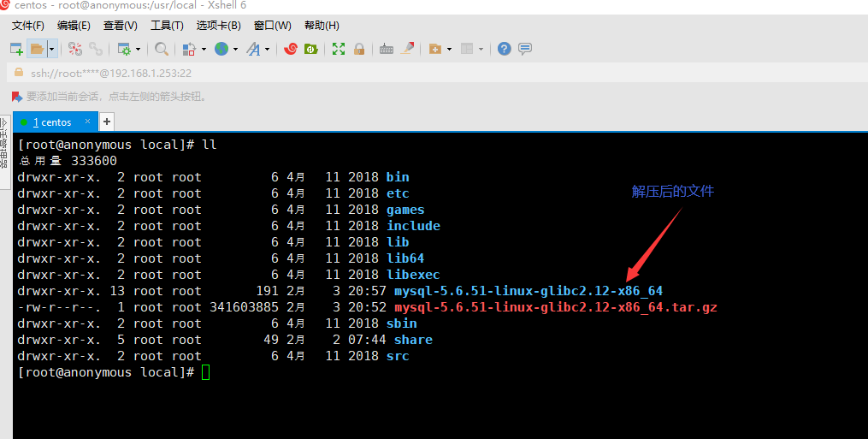
Task: Launch Xftp via green folder icon
Action: click(310, 49)
